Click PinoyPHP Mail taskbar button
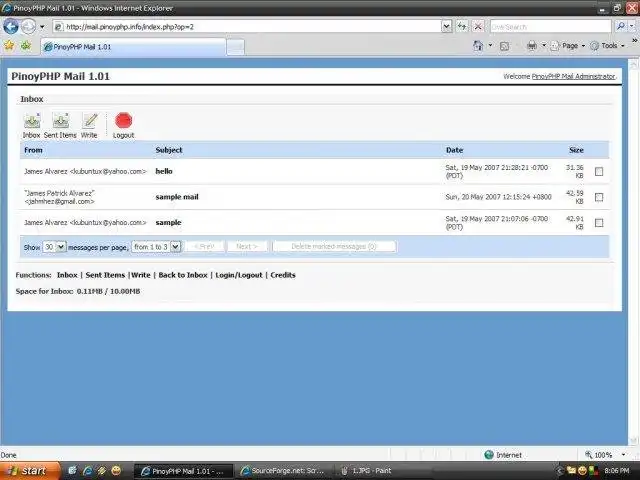The image size is (640, 480). [x=184, y=471]
